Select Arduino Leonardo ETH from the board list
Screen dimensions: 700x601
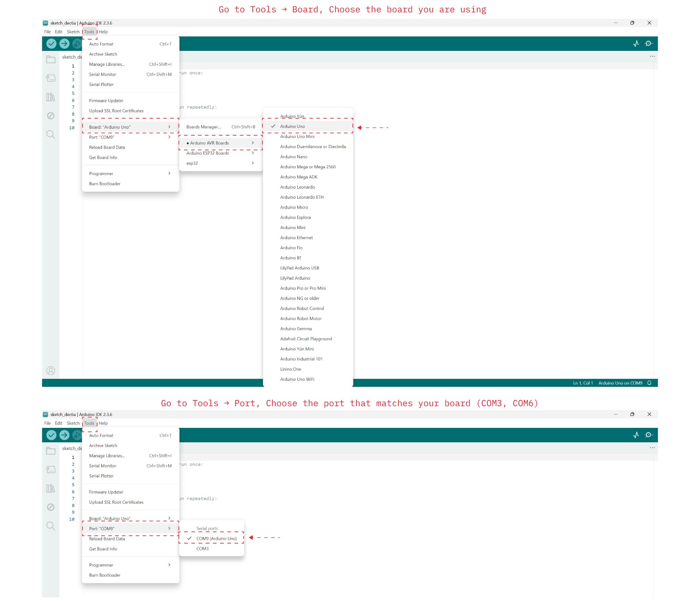[x=302, y=197]
